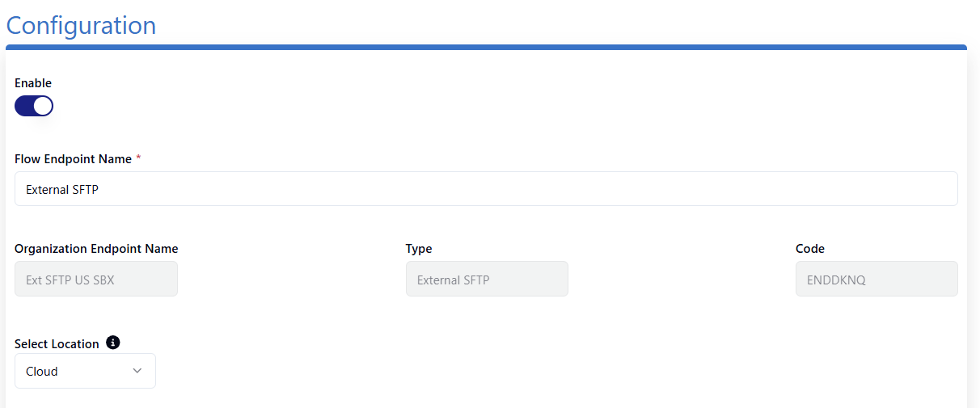
Task: Click the Ext SFTP US SBX field
Action: pyautogui.click(x=96, y=279)
